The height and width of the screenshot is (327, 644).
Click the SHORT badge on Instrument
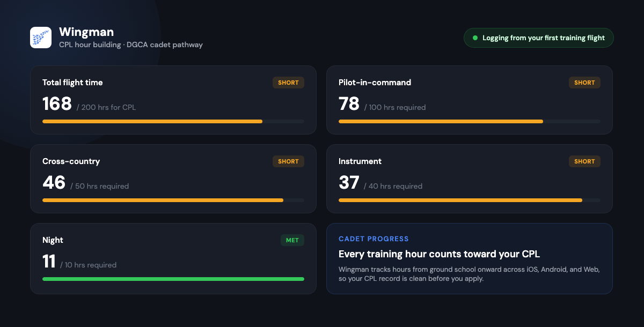coord(584,161)
